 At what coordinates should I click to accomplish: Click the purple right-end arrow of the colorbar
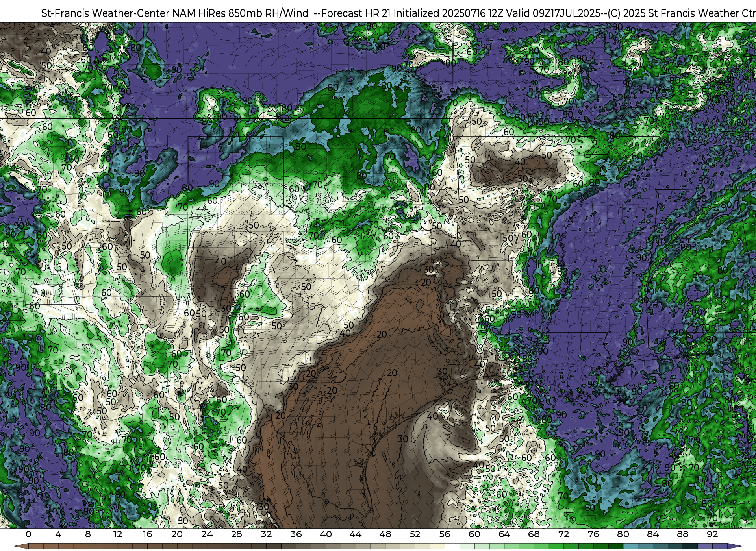735,546
